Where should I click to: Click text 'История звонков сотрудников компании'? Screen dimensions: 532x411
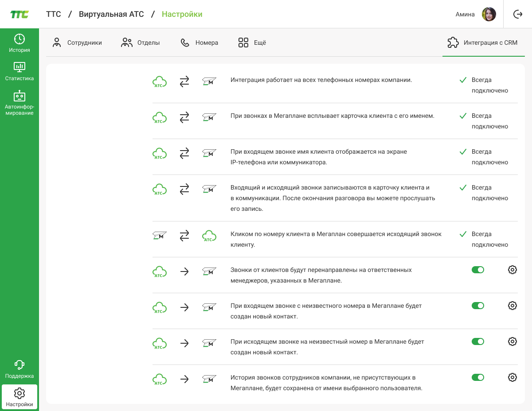[x=326, y=383]
